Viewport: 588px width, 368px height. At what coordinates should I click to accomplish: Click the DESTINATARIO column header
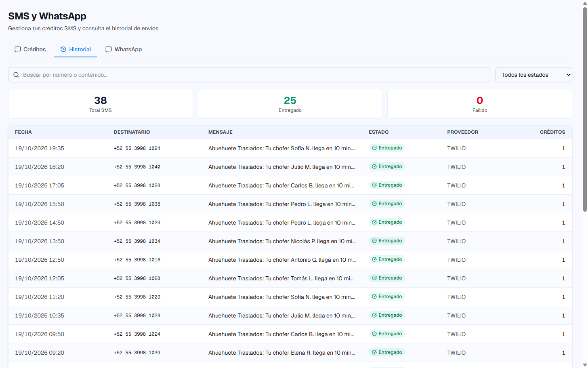click(x=132, y=132)
